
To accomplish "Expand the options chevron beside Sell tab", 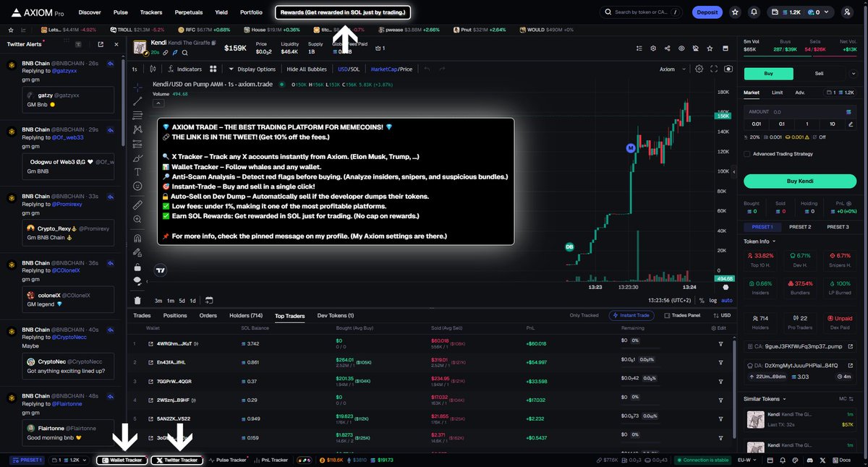I will [852, 73].
